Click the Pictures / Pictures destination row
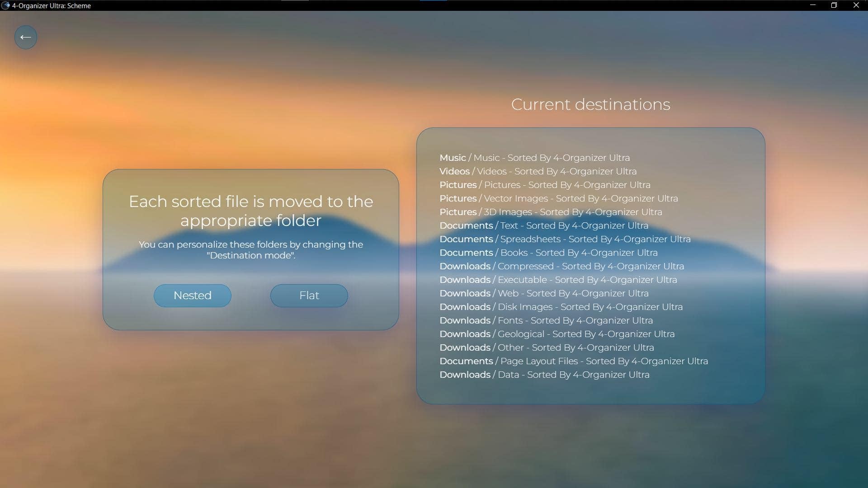The image size is (868, 488). click(545, 185)
